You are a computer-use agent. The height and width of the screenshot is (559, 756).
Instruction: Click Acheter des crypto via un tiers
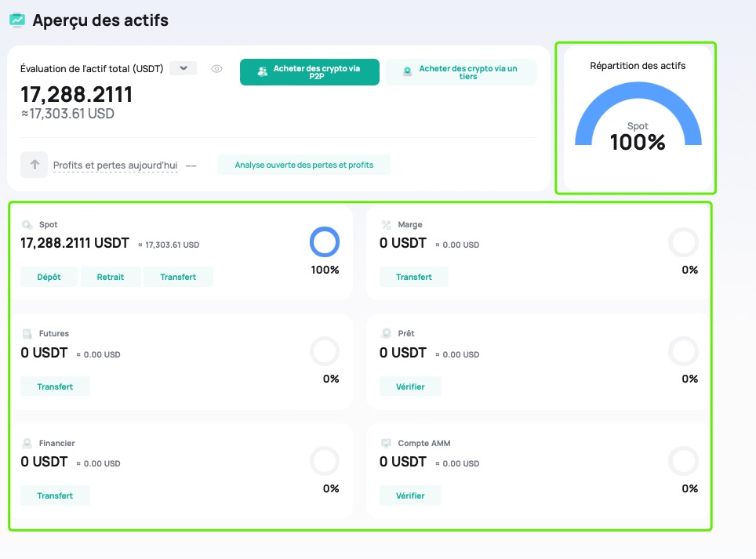(x=461, y=72)
